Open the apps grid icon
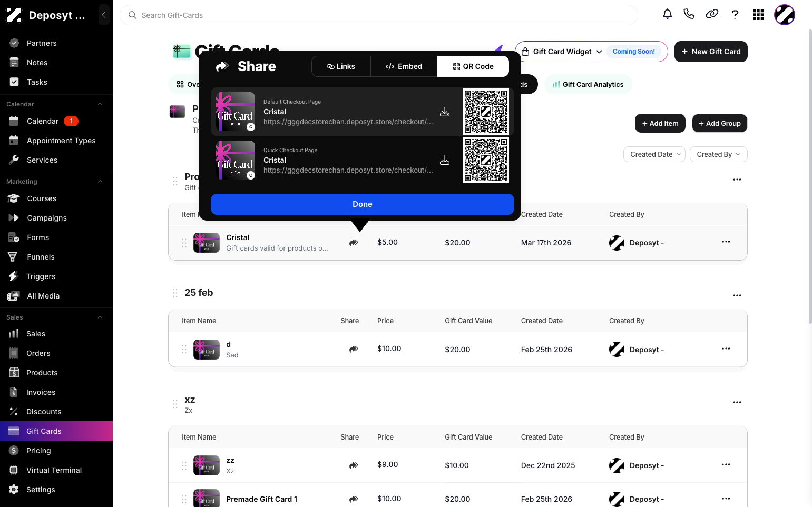This screenshot has height=507, width=812. [758, 15]
